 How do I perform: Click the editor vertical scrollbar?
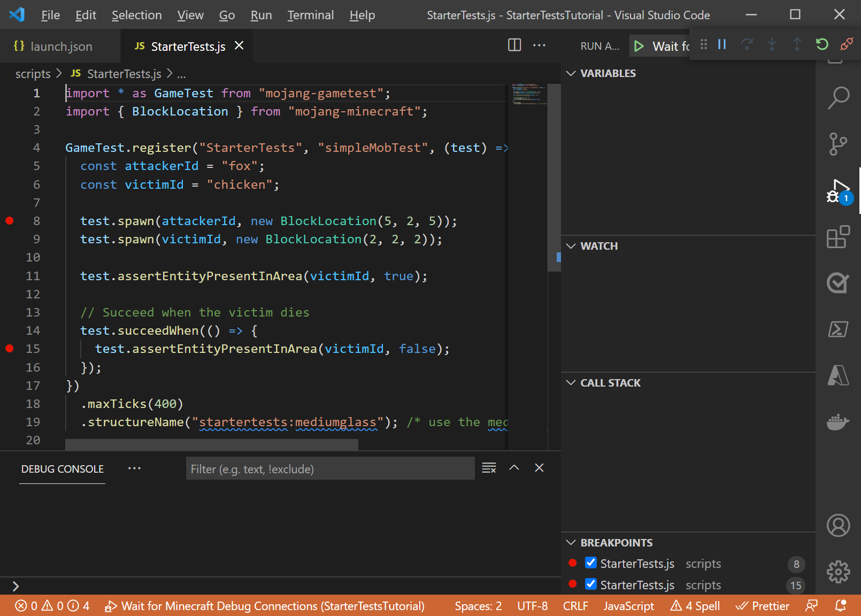coord(555,178)
